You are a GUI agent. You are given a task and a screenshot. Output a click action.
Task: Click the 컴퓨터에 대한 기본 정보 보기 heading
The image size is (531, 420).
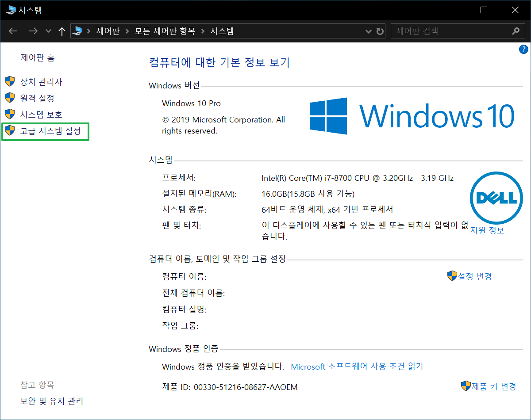pyautogui.click(x=219, y=62)
